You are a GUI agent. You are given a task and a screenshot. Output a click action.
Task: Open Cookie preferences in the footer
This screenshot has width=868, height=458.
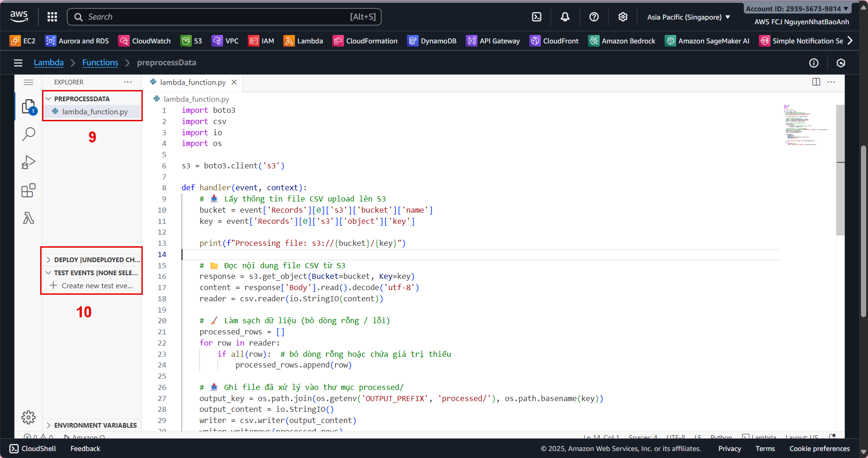click(819, 449)
